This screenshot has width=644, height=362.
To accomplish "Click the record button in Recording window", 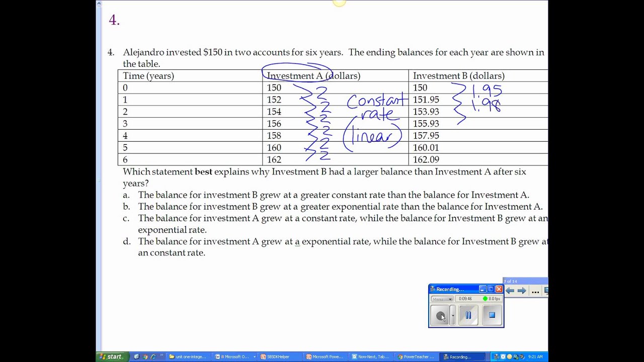I will click(440, 315).
